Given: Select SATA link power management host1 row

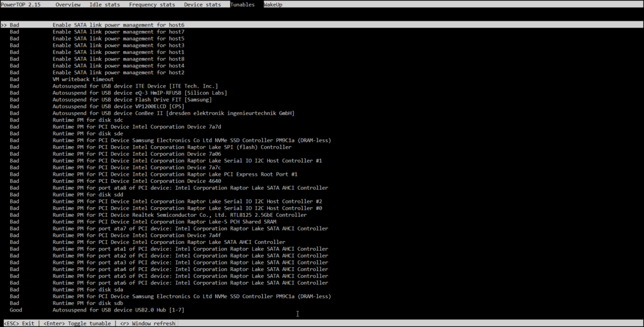Looking at the screenshot, I should click(97, 52).
